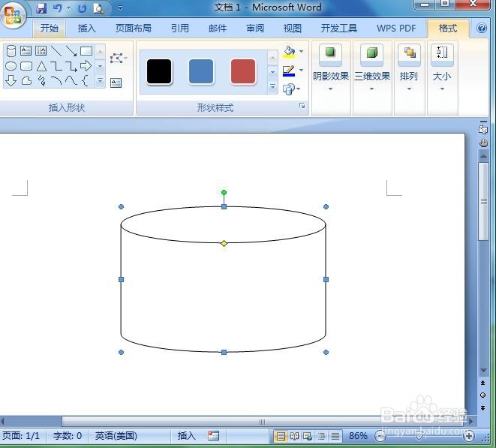Select the vertical text box shape
Viewport: 496px width, 448px height.
(41, 51)
